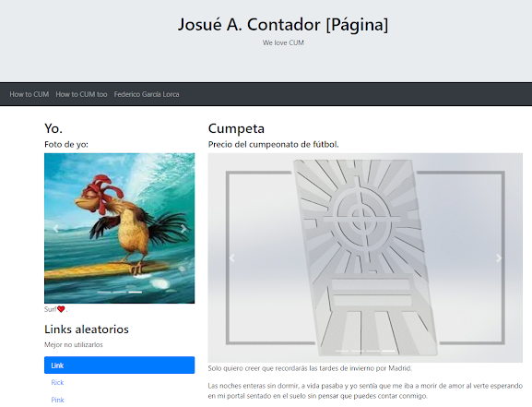
Task: Open the 'Pink' link
Action: (x=58, y=400)
